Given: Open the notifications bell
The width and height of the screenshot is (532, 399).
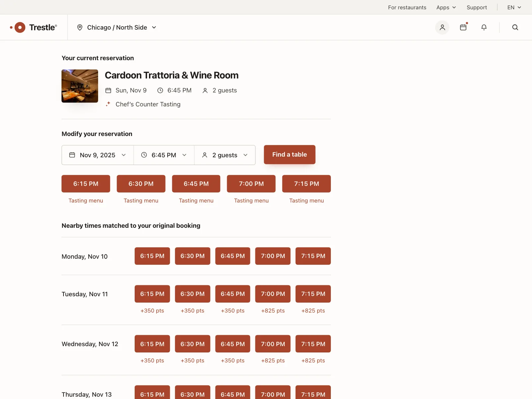Looking at the screenshot, I should (484, 27).
